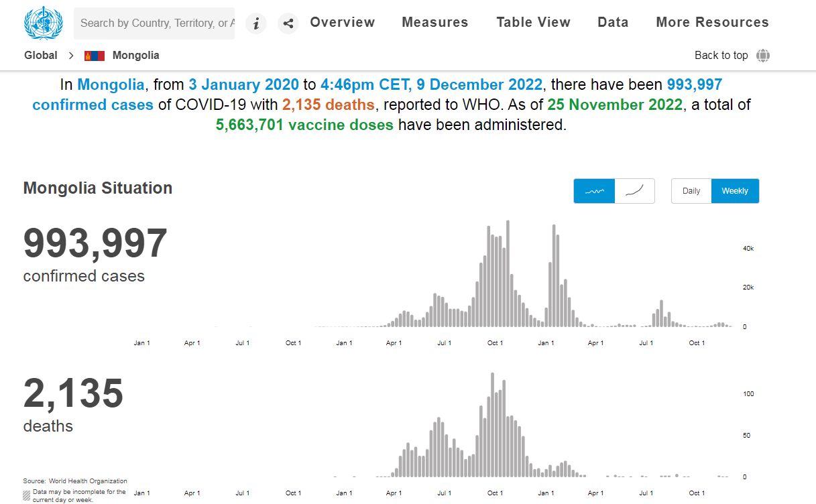Click the breadcrumb chevron separator after Global

[x=70, y=56]
